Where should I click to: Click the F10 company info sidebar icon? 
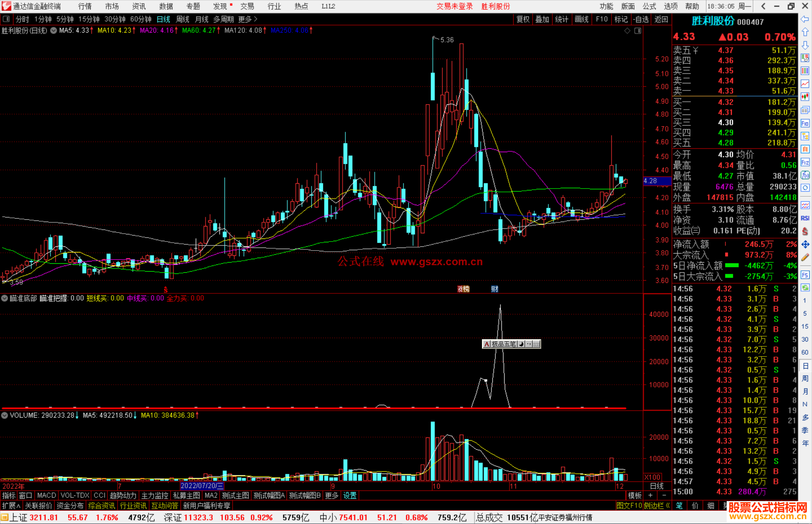[x=805, y=124]
